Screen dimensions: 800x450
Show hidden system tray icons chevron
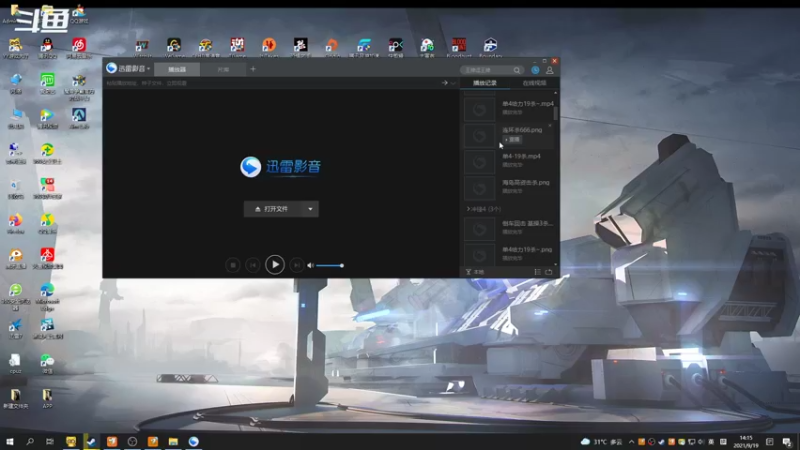pos(631,442)
